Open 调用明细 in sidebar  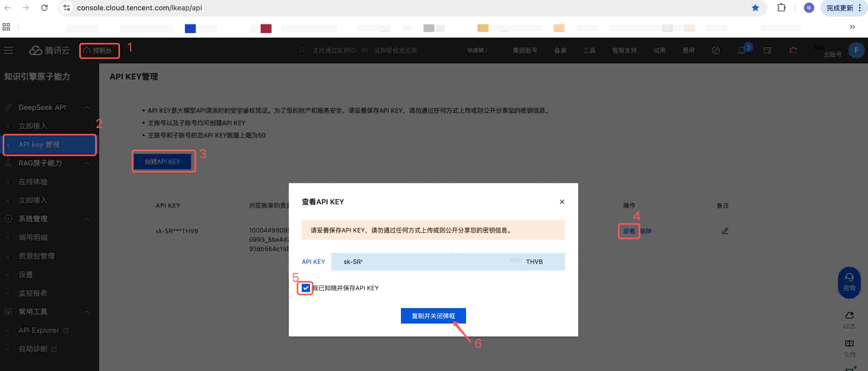[x=33, y=237]
